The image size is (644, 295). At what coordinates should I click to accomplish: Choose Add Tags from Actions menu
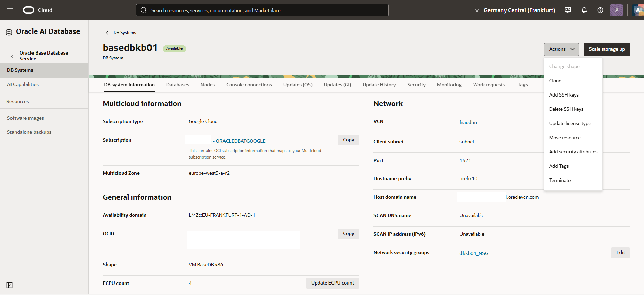coord(573,166)
